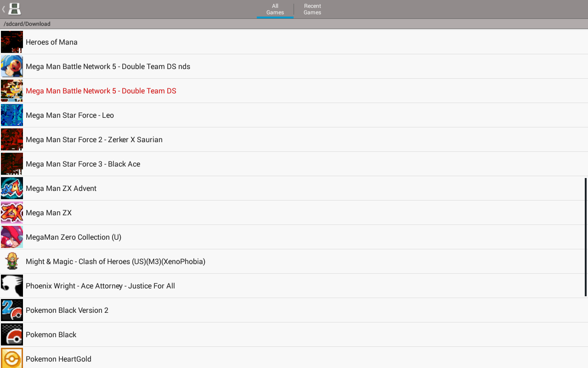Select the All Games tab

[275, 9]
